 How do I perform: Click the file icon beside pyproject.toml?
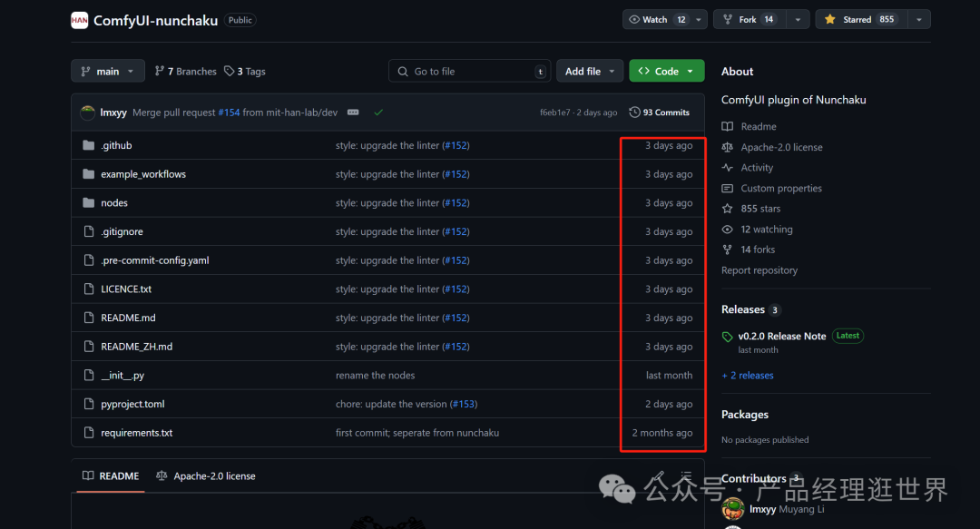pos(89,404)
